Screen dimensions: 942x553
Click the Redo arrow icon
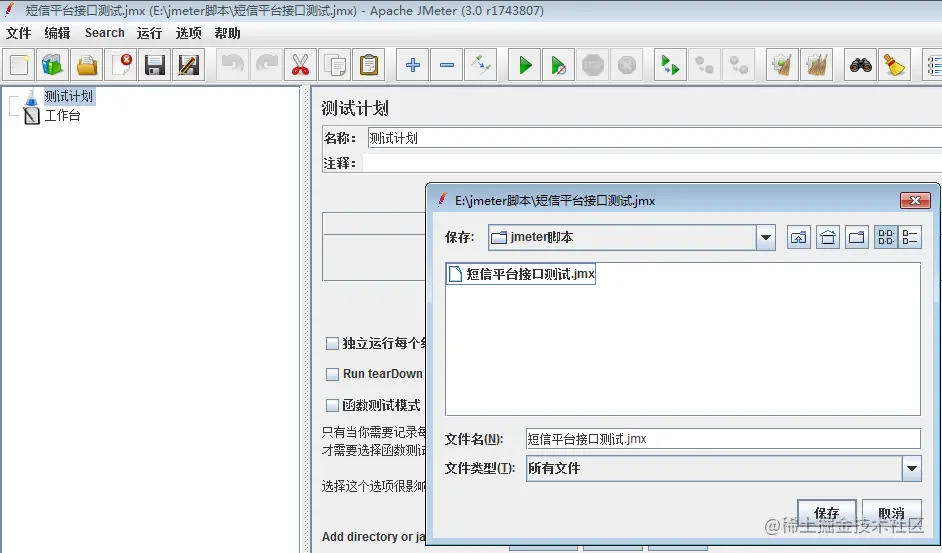(x=267, y=64)
